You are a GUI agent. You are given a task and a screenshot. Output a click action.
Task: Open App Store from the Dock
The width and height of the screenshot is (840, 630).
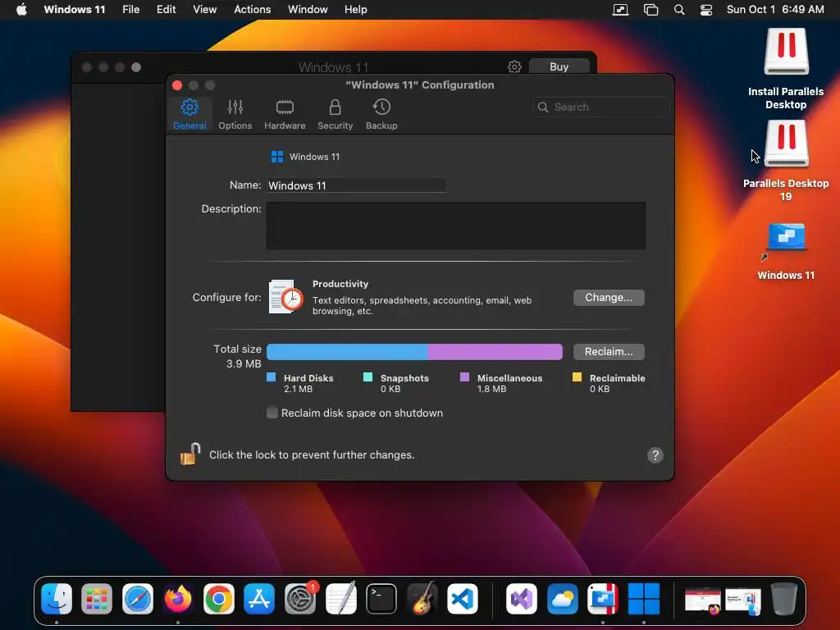point(259,598)
